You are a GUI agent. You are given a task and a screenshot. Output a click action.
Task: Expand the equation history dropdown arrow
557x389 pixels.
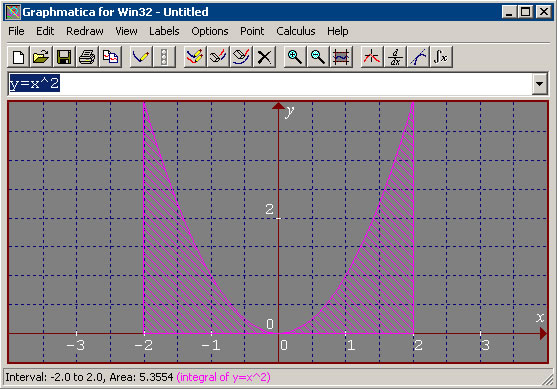point(539,84)
